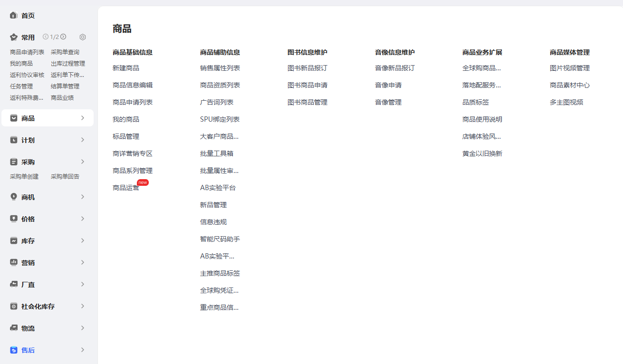Open the 黄金以旧换新 link

pos(482,153)
